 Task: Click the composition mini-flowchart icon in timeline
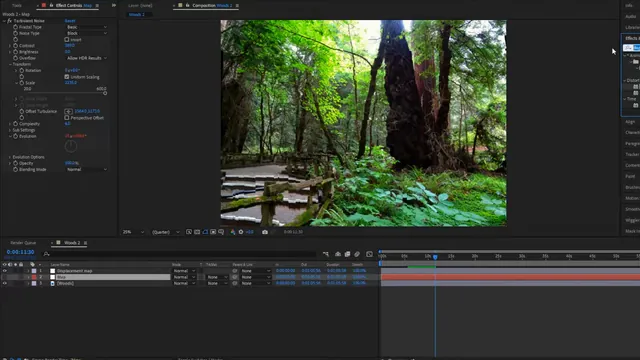326,254
